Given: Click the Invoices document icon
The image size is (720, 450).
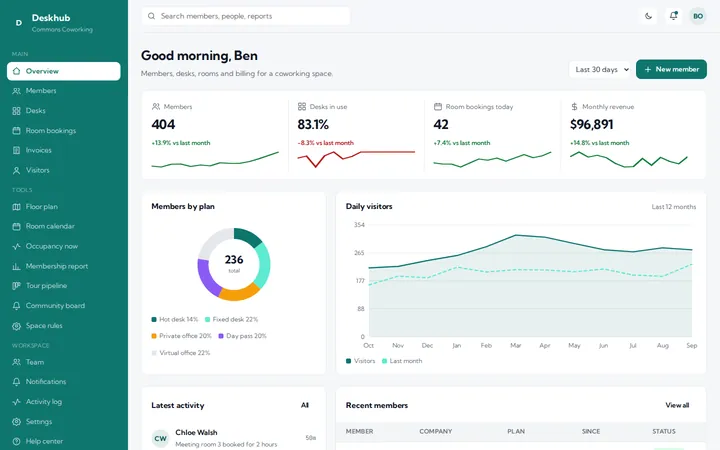Looking at the screenshot, I should (17, 150).
